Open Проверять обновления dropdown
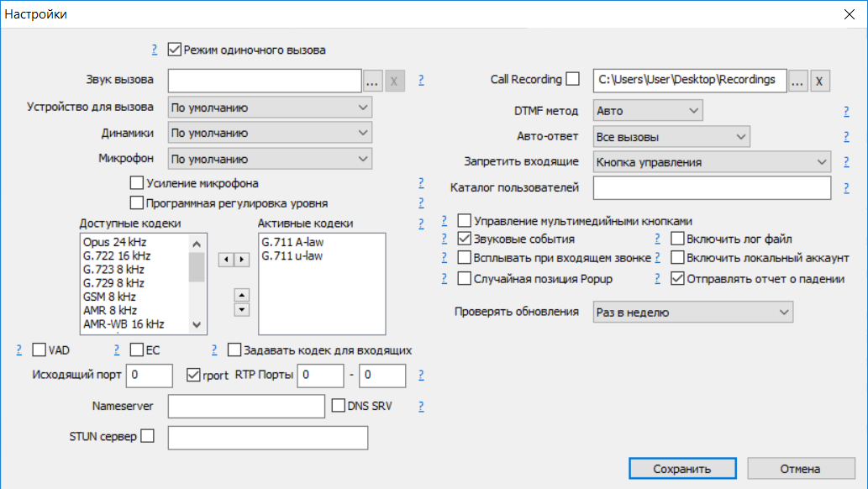868x489 pixels. pyautogui.click(x=692, y=312)
